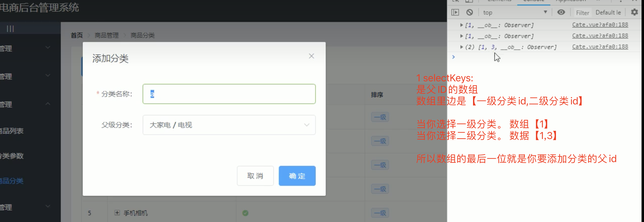Screen dimensions: 644x222
Task: Click the green check icon in 手机相机 row
Action: (x=245, y=213)
